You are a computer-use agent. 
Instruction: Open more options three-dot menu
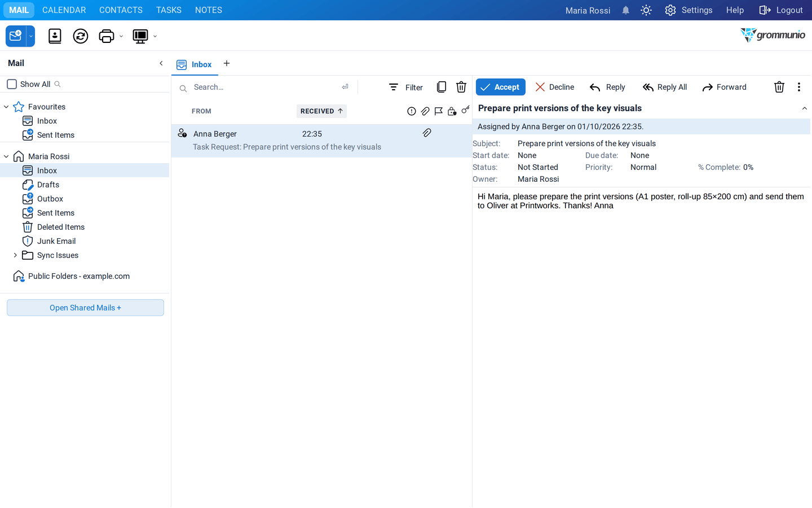coord(799,87)
